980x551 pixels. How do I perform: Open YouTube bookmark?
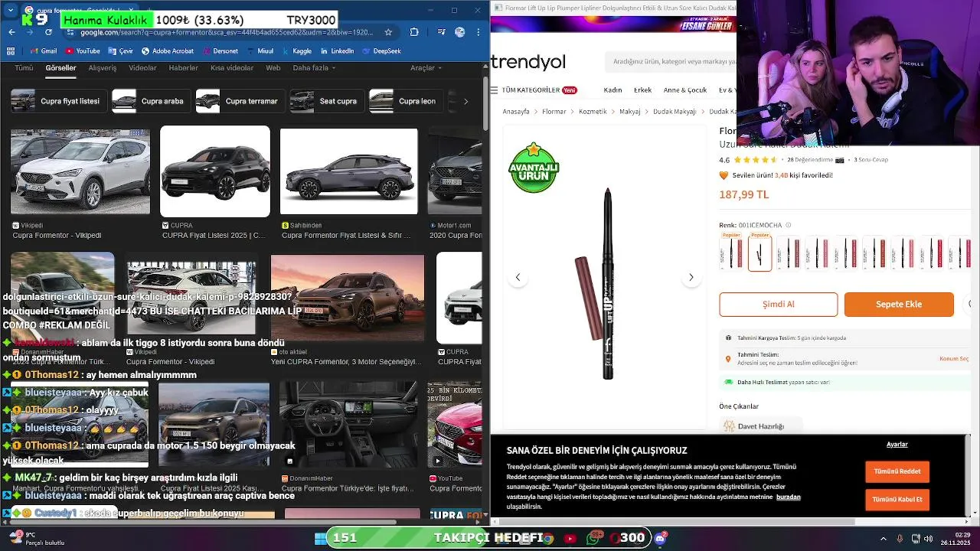83,51
